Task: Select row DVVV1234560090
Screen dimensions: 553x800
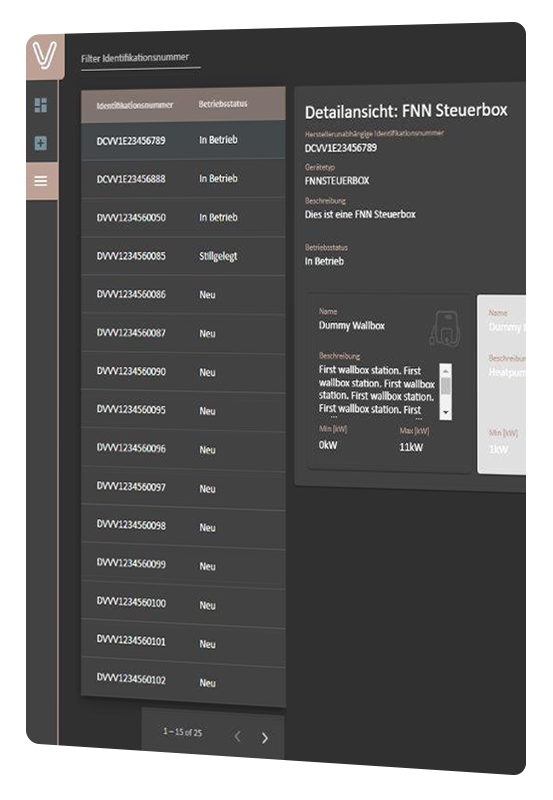Action: [183, 372]
